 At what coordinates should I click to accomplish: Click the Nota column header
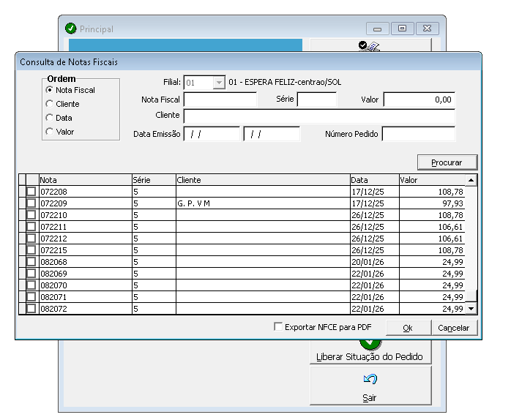85,180
